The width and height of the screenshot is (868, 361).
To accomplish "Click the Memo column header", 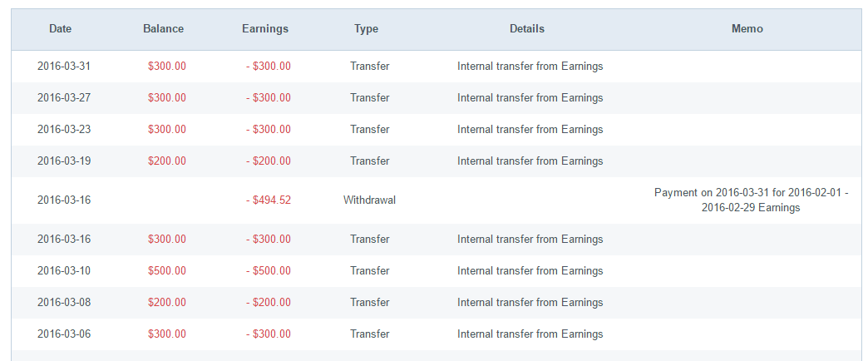I will (747, 29).
